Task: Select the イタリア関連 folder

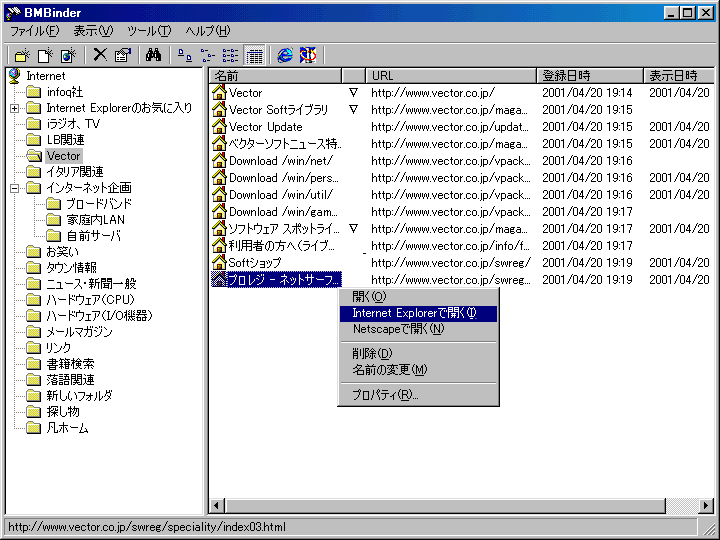Action: (75, 172)
